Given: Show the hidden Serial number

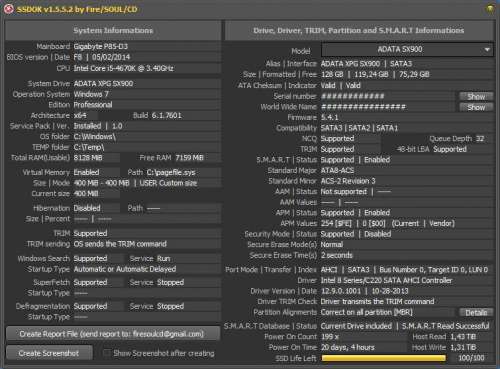Looking at the screenshot, I should [x=476, y=96].
